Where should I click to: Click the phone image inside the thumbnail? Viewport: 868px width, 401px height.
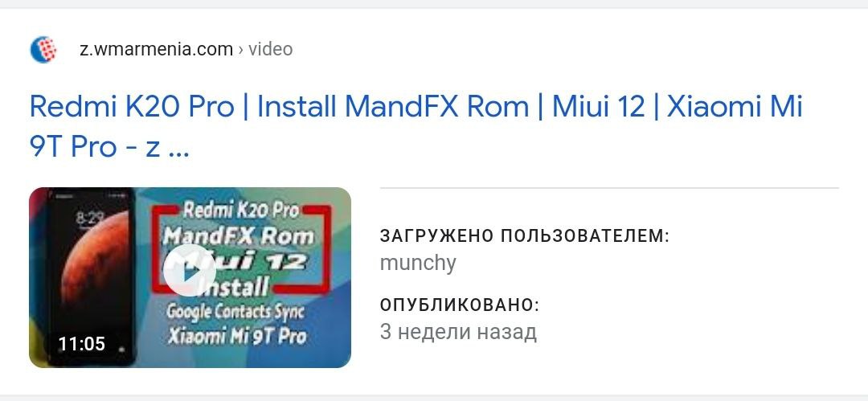pos(90,277)
